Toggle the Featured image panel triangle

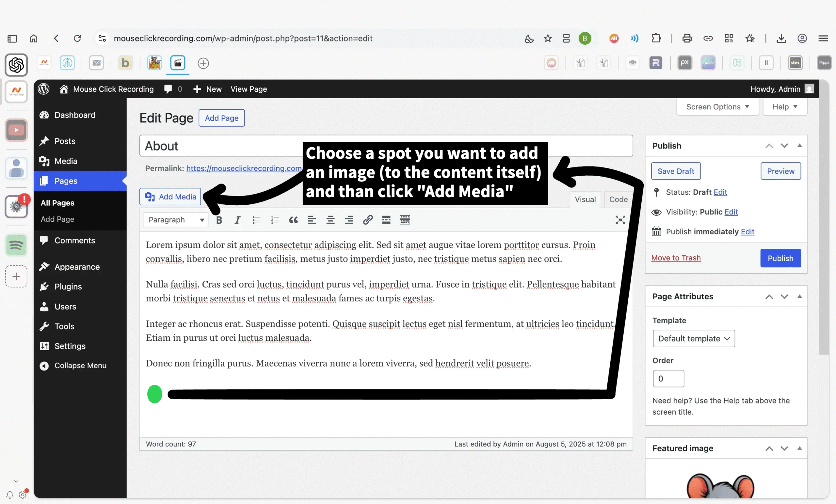click(x=799, y=449)
